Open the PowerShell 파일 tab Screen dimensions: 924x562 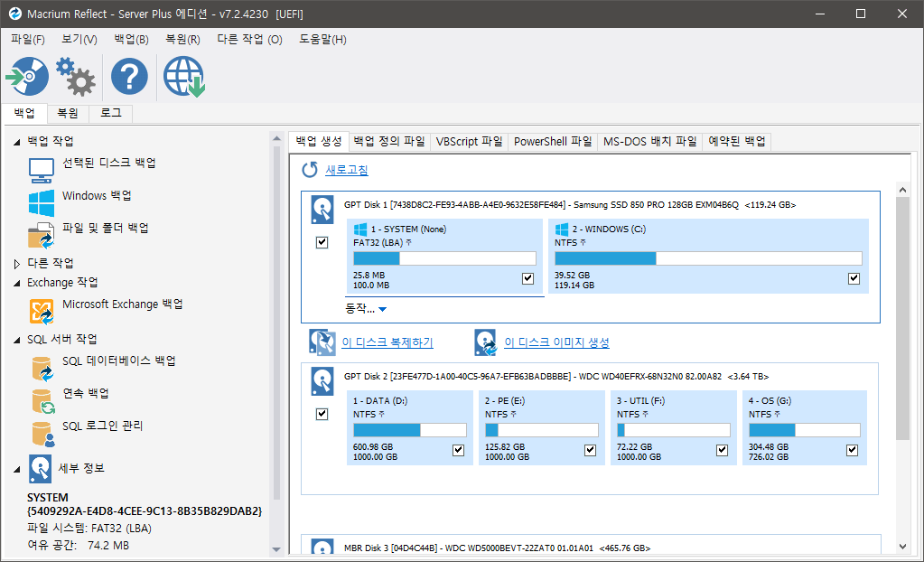click(553, 142)
